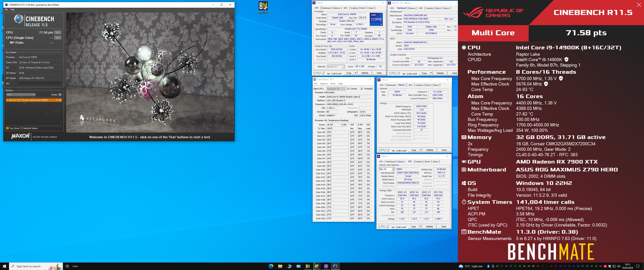
Task: Click the Cinebench Info input field
Action: click(x=40, y=83)
